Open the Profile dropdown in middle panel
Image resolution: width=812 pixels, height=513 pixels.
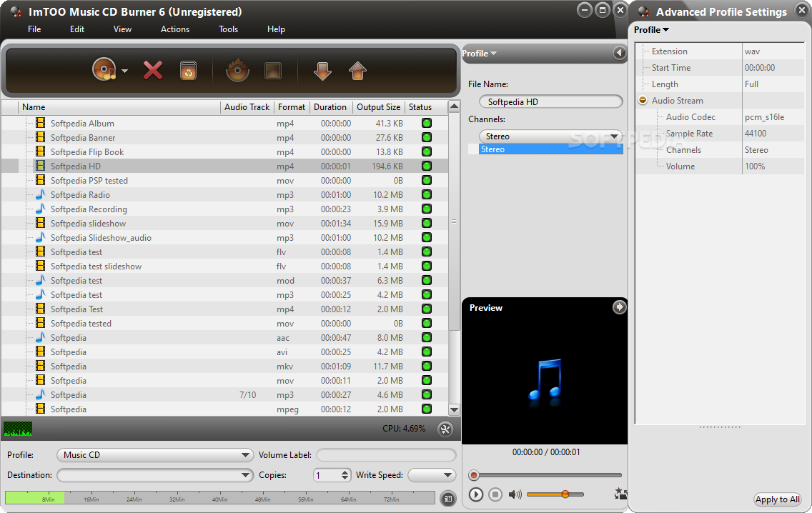(479, 54)
